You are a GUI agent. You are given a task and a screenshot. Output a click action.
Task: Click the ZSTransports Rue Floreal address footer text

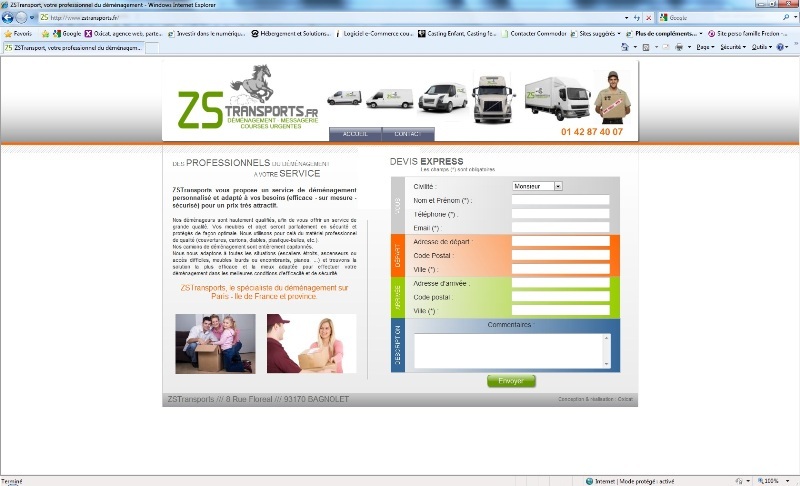(x=258, y=399)
